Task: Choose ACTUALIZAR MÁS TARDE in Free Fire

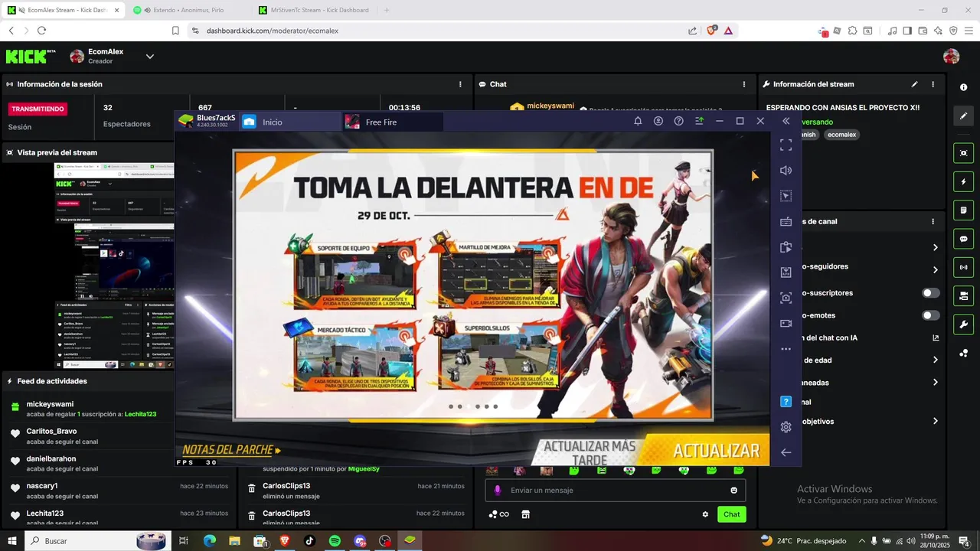Action: 590,452
